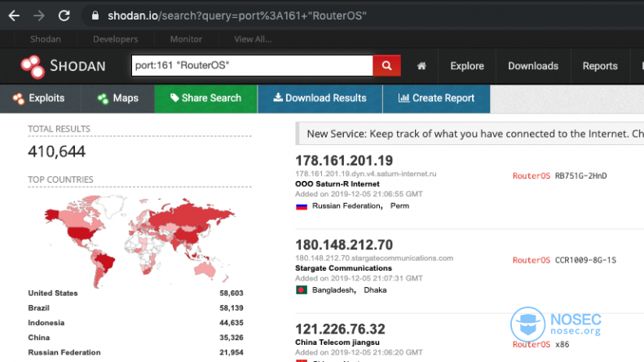644x362 pixels.
Task: Click the Shodan logo
Action: coord(64,66)
